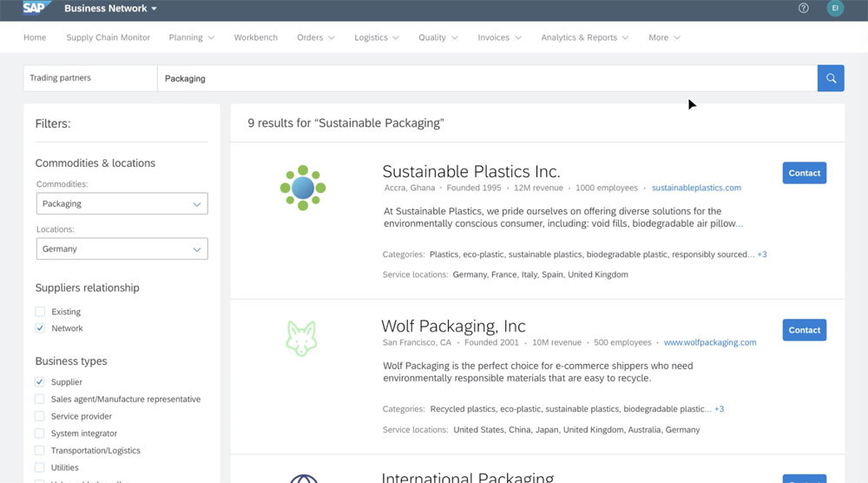
Task: Open the Quality menu
Action: pos(437,37)
